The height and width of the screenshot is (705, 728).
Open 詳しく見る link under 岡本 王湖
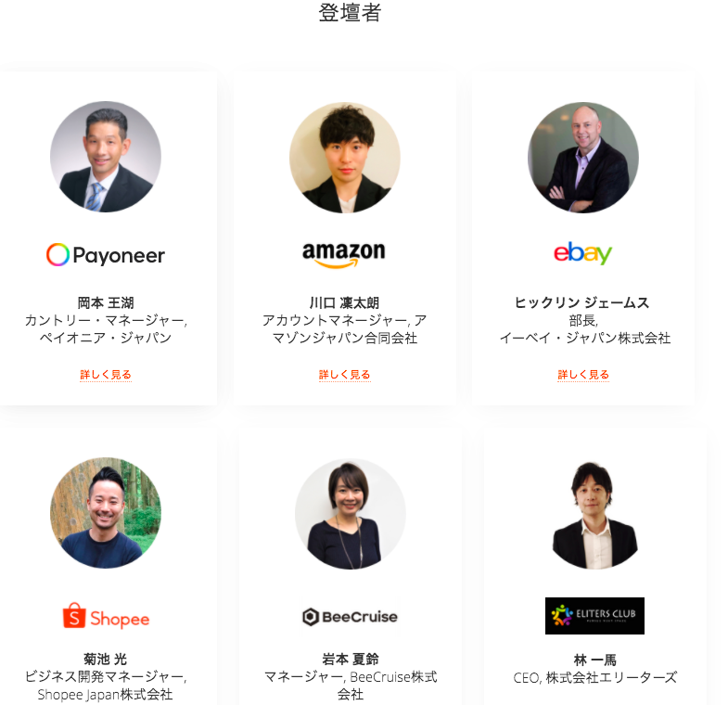(106, 375)
